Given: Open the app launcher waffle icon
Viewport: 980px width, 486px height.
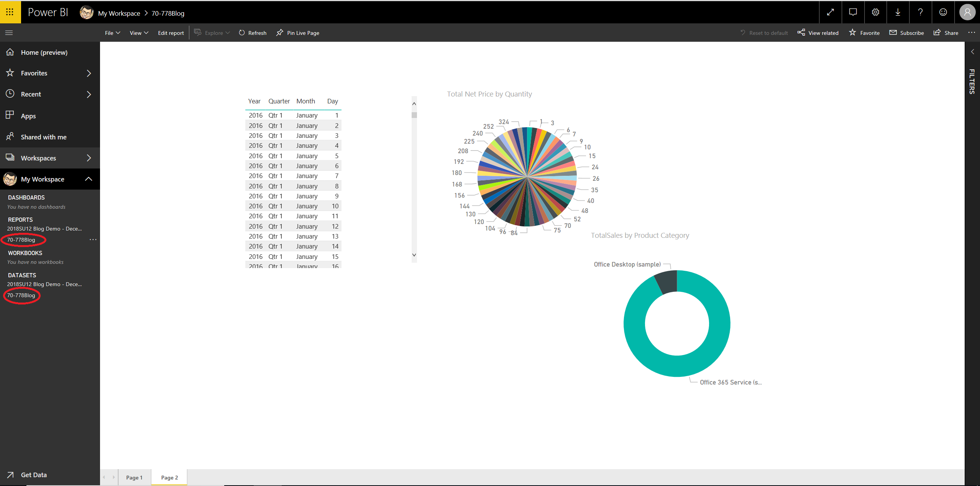Looking at the screenshot, I should 10,12.
